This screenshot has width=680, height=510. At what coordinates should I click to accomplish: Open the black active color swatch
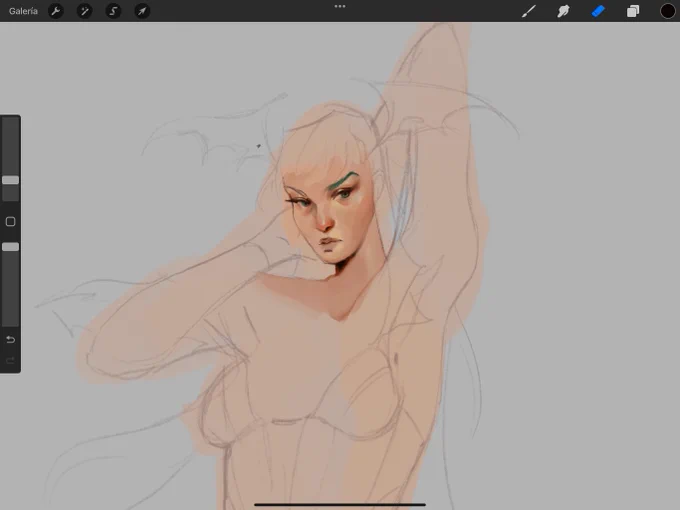667,11
